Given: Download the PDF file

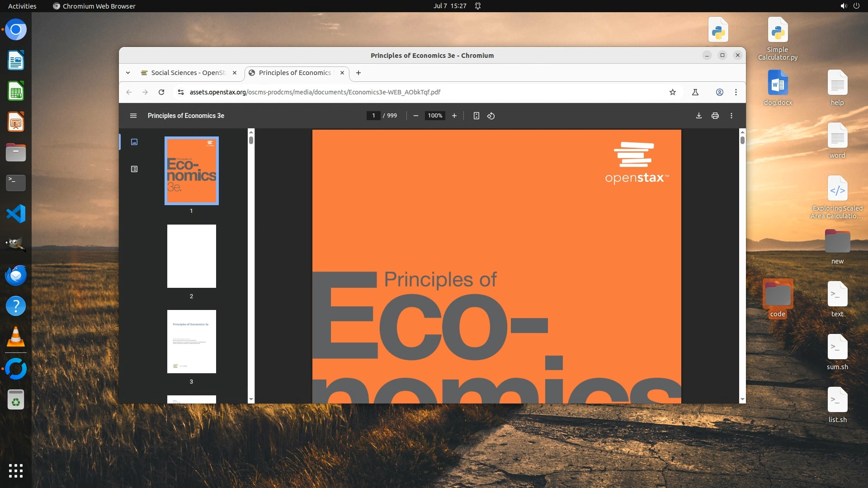Looking at the screenshot, I should pos(698,116).
